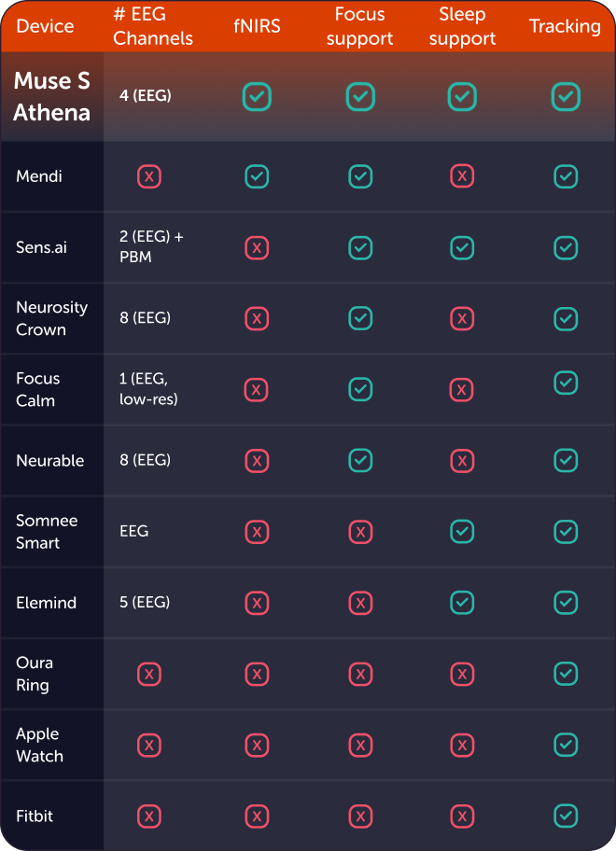Screen dimensions: 616x851
Task: Click the Elemind focus support X icon
Action: point(360,603)
